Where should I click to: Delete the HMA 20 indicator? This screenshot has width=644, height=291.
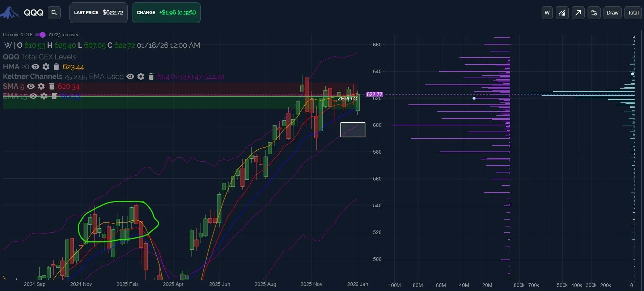tap(56, 67)
